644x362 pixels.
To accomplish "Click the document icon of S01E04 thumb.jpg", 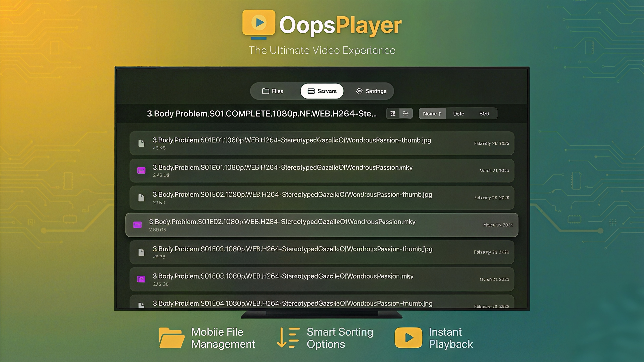I will pos(141,305).
